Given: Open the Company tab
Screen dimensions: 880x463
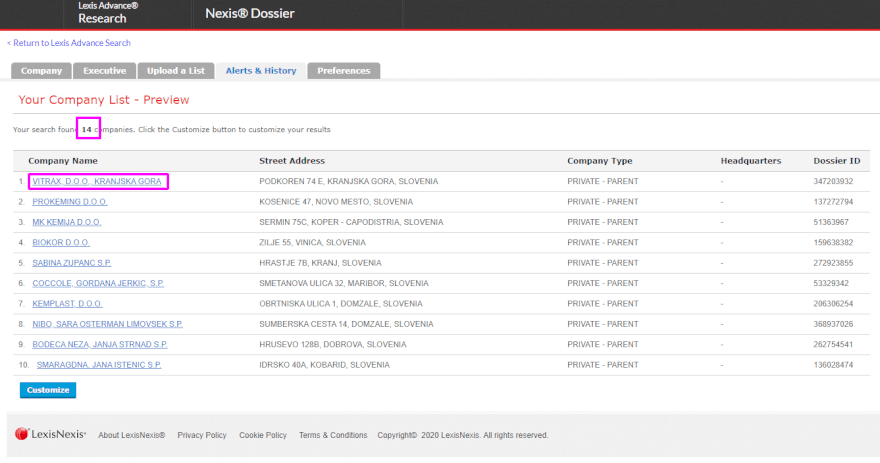Looking at the screenshot, I should pyautogui.click(x=42, y=71).
